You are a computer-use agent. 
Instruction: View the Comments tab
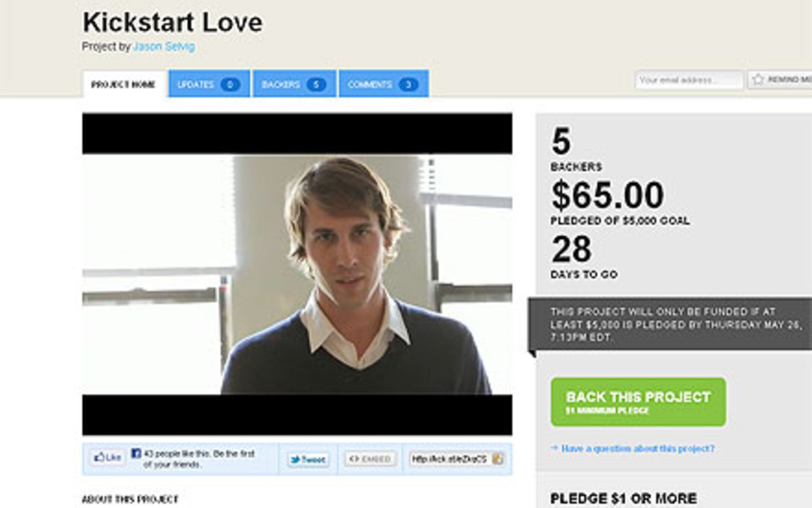click(383, 84)
